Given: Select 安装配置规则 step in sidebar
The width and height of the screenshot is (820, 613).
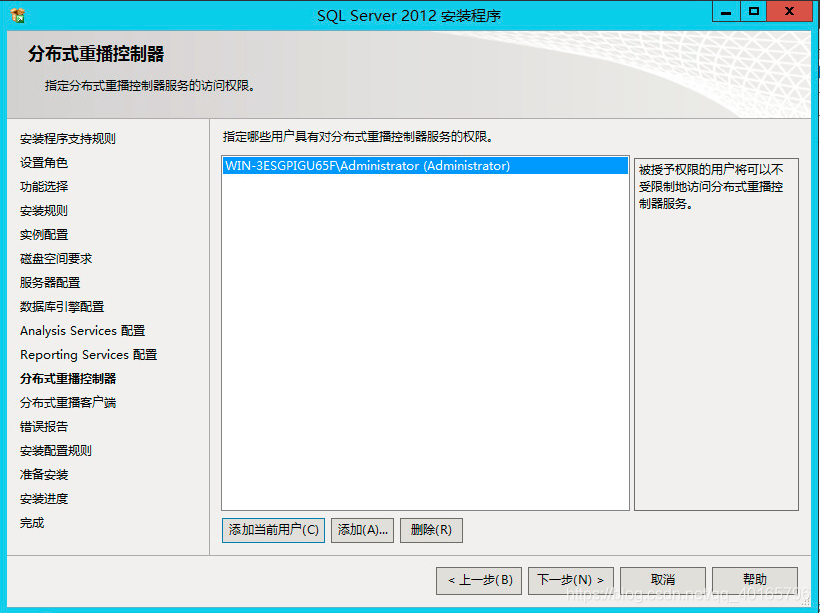Looking at the screenshot, I should (56, 451).
